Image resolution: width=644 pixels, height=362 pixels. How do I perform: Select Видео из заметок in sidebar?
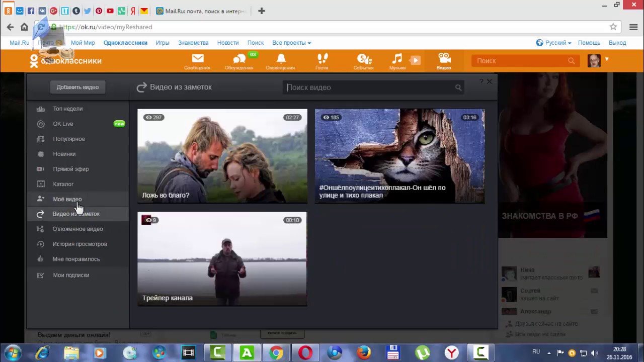tap(78, 214)
